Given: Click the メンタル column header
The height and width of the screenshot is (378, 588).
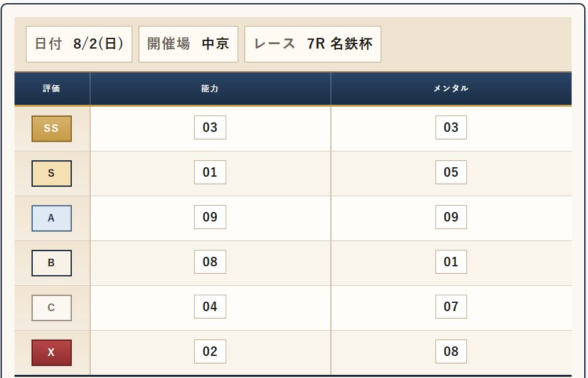Looking at the screenshot, I should click(x=451, y=88).
